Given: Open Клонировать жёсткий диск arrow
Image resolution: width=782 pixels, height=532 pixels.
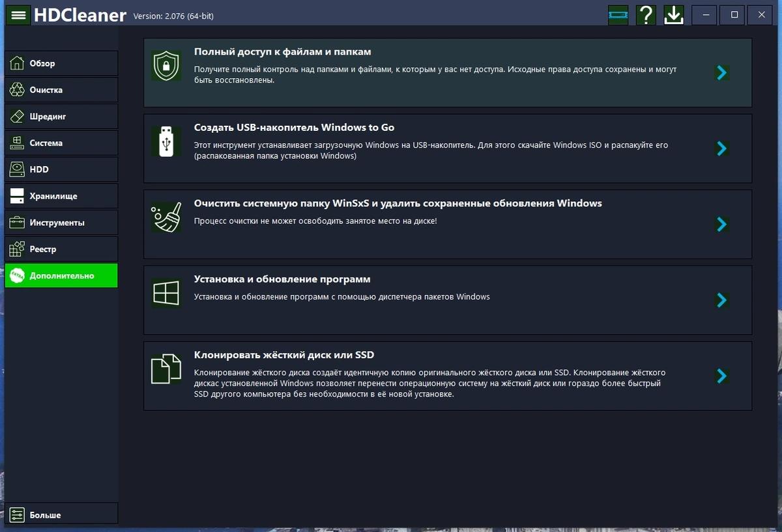Looking at the screenshot, I should tap(721, 376).
